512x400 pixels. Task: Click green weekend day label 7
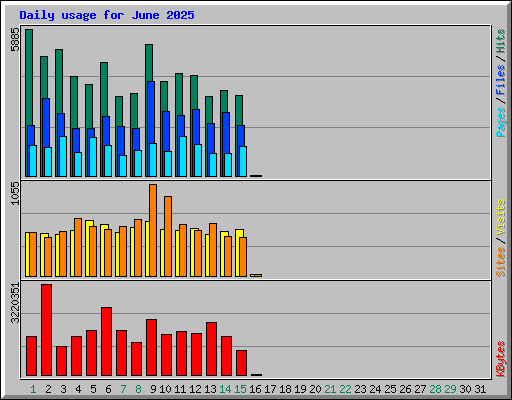pos(123,389)
